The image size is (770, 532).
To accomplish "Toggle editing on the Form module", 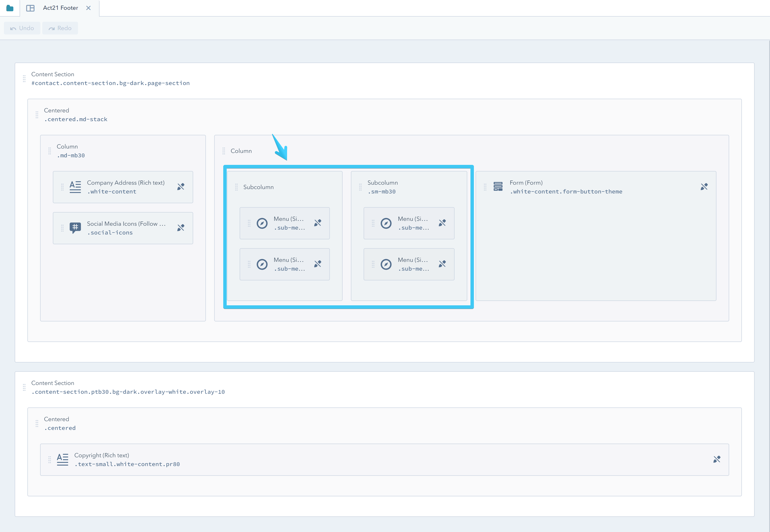I will click(704, 187).
